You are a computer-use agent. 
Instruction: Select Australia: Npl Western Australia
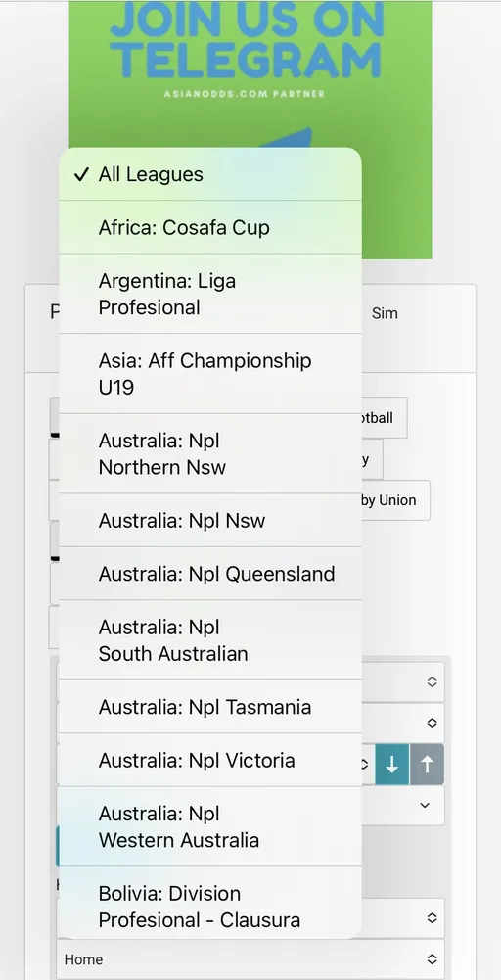[x=210, y=826]
